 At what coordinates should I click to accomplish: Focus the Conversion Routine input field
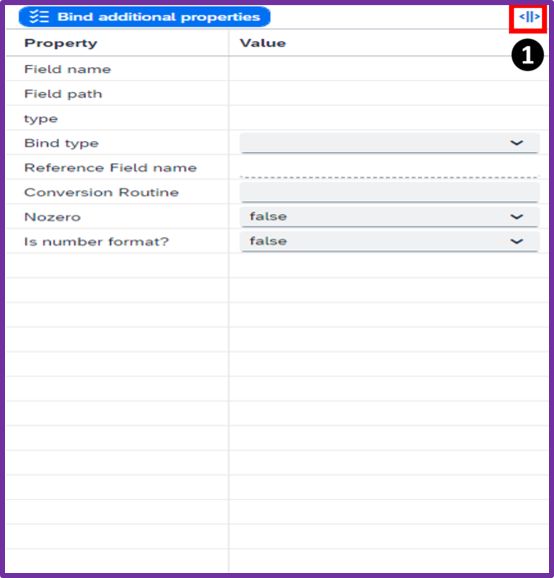pos(389,192)
